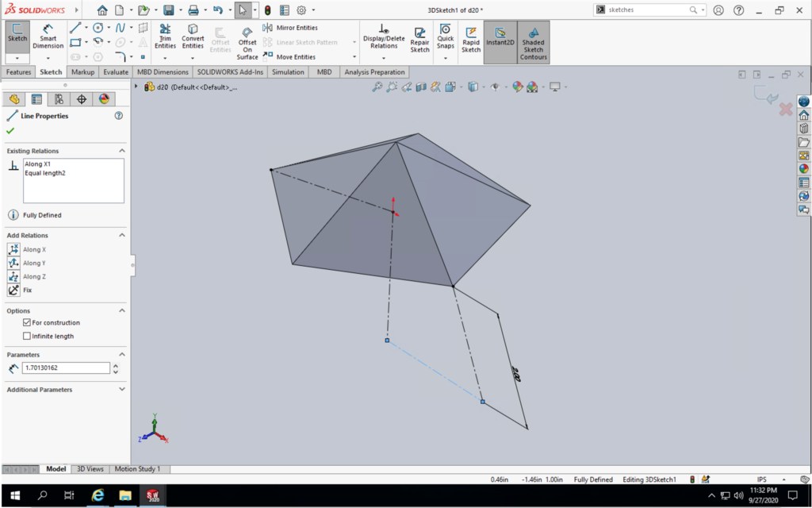812x508 pixels.
Task: Activate the Rapid Sketch tool
Action: click(x=471, y=38)
